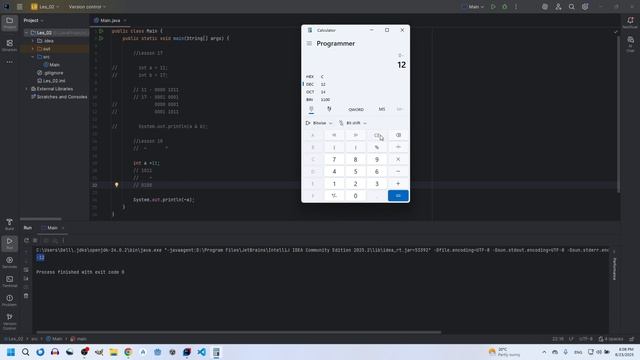Open Calculator navigation hamburger menu

pos(309,43)
